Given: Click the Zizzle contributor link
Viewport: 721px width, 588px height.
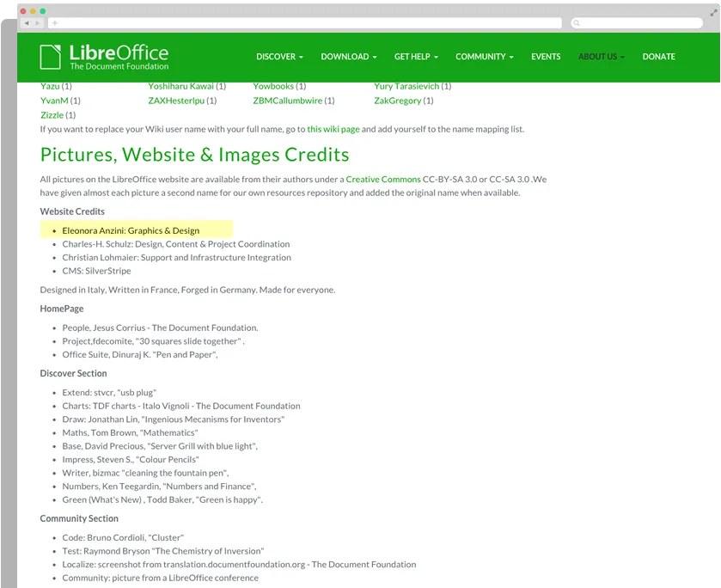Looking at the screenshot, I should 52,115.
